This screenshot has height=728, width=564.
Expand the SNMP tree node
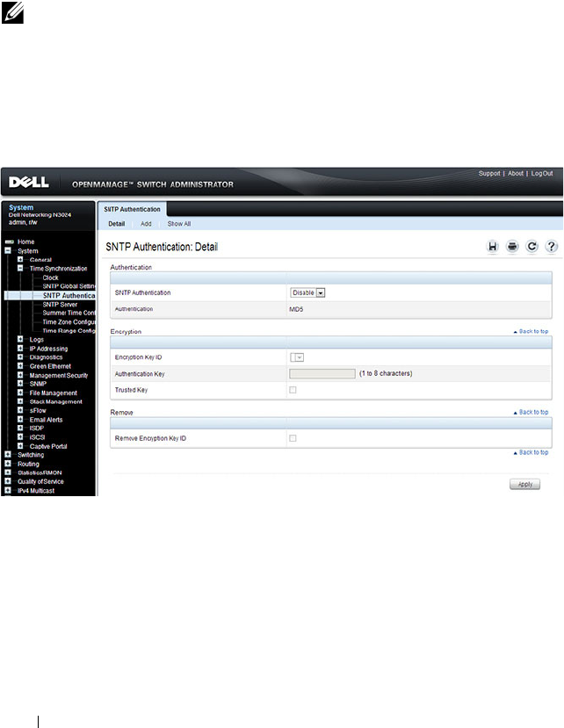pos(20,384)
